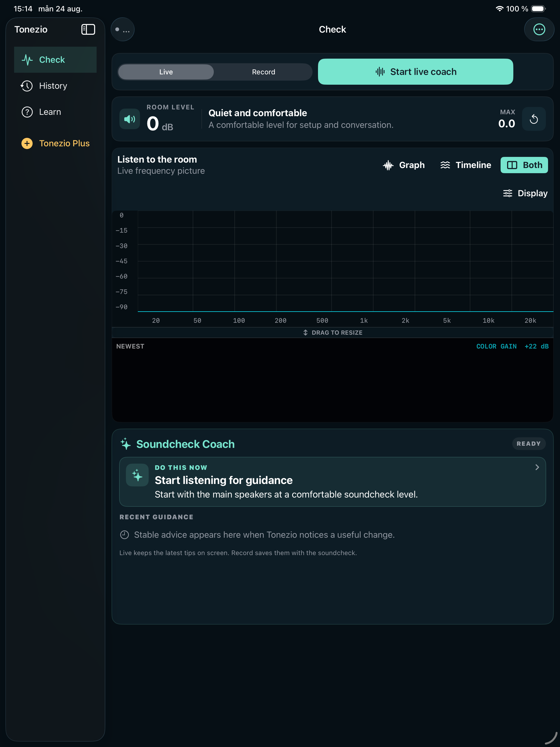Open Tonezio Plus upgrade
560x747 pixels.
[x=55, y=143]
